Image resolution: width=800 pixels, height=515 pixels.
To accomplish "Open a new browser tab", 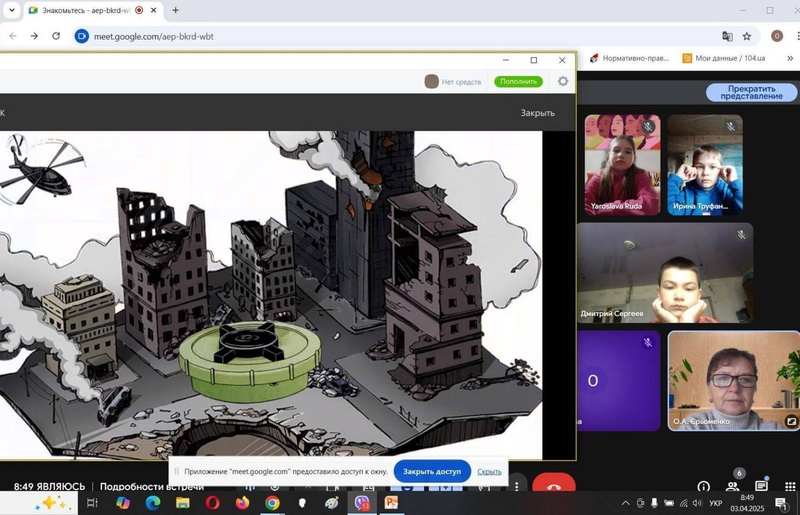I will coord(176,10).
